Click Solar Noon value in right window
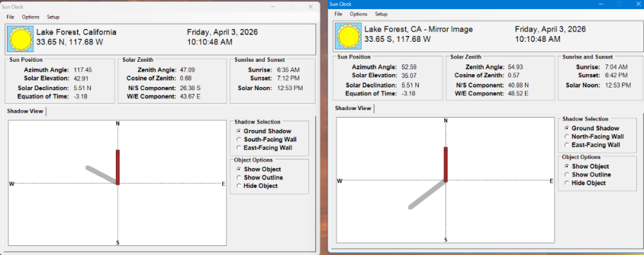 [618, 85]
